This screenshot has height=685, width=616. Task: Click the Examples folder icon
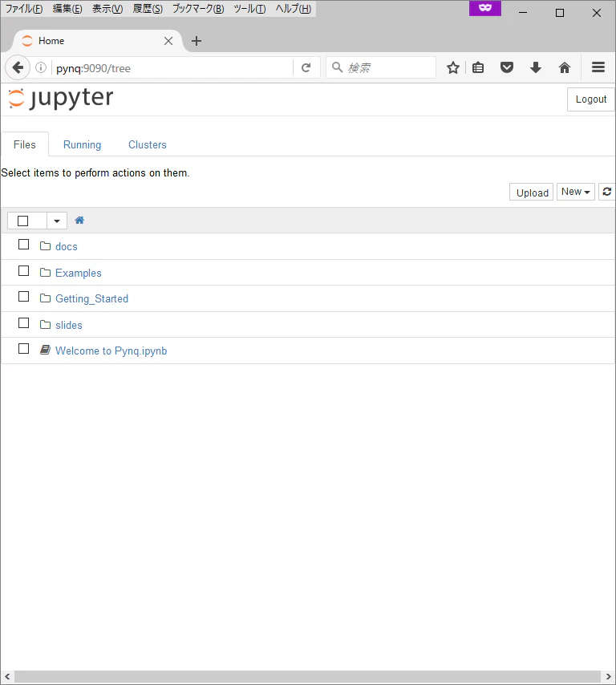pos(45,273)
